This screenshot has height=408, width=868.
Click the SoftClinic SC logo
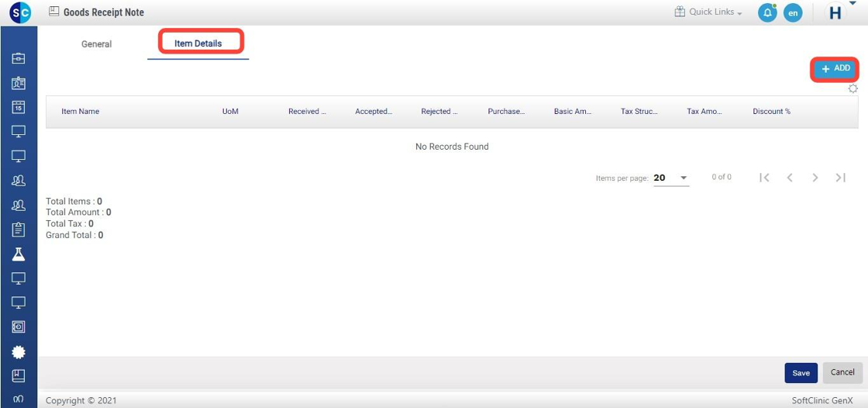click(19, 12)
